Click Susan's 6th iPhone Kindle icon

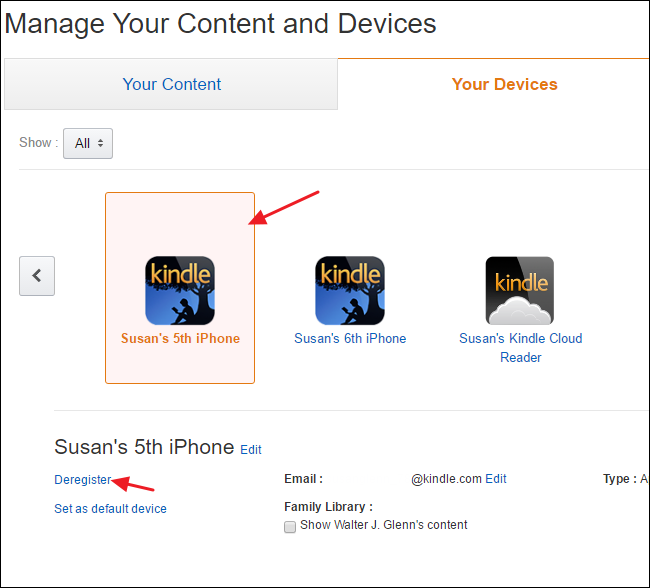[x=350, y=290]
